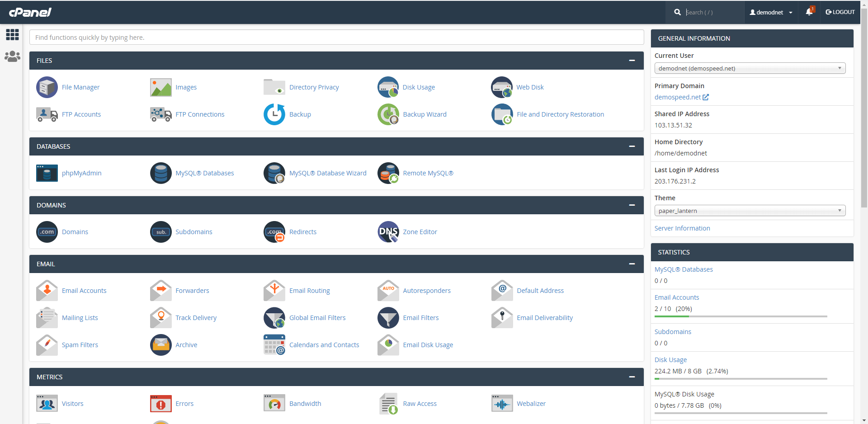This screenshot has width=868, height=424.
Task: Collapse the Domains section
Action: coord(632,205)
